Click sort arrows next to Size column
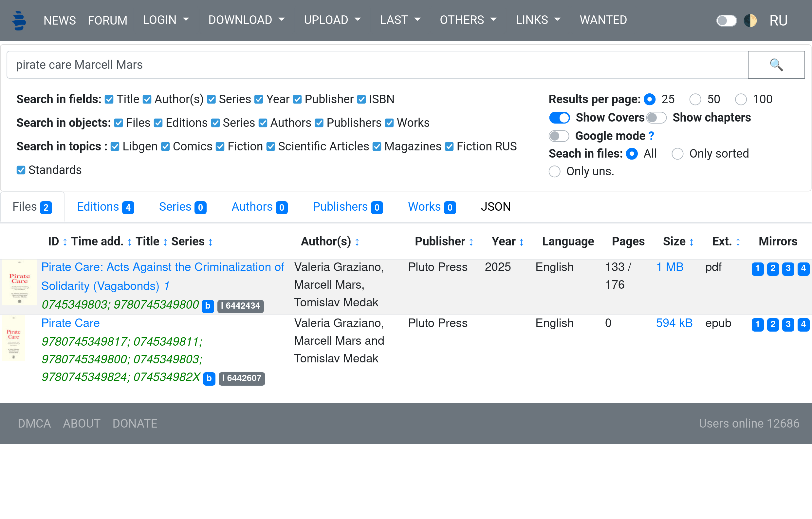Viewport: 812px width, 519px height. pos(691,242)
